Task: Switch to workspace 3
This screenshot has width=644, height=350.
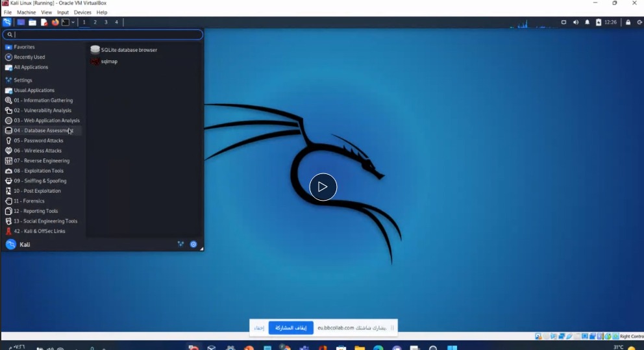Action: (x=106, y=22)
